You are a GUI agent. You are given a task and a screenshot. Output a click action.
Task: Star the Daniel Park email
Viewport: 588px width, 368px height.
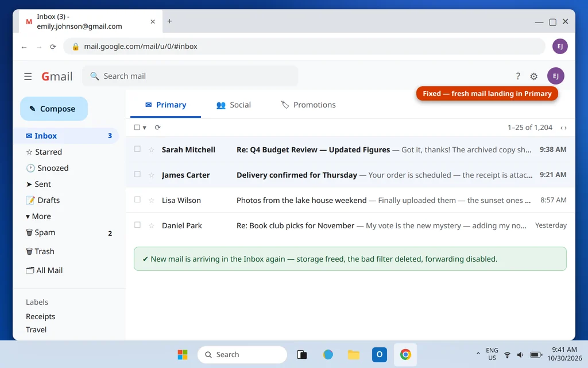click(152, 225)
